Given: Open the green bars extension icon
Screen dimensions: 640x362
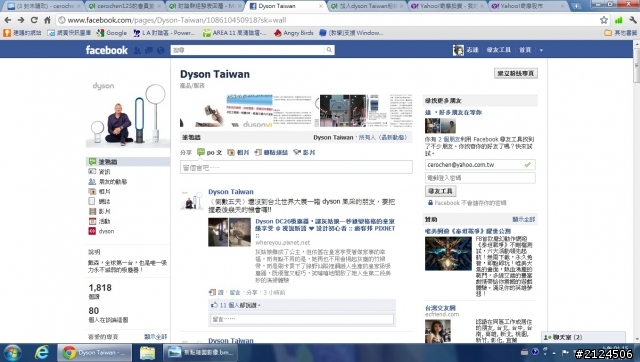Looking at the screenshot, I should 618,20.
